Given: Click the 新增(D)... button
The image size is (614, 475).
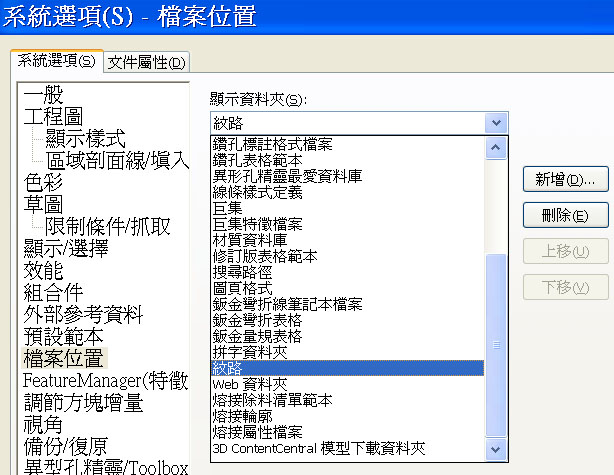Looking at the screenshot, I should pyautogui.click(x=565, y=179).
